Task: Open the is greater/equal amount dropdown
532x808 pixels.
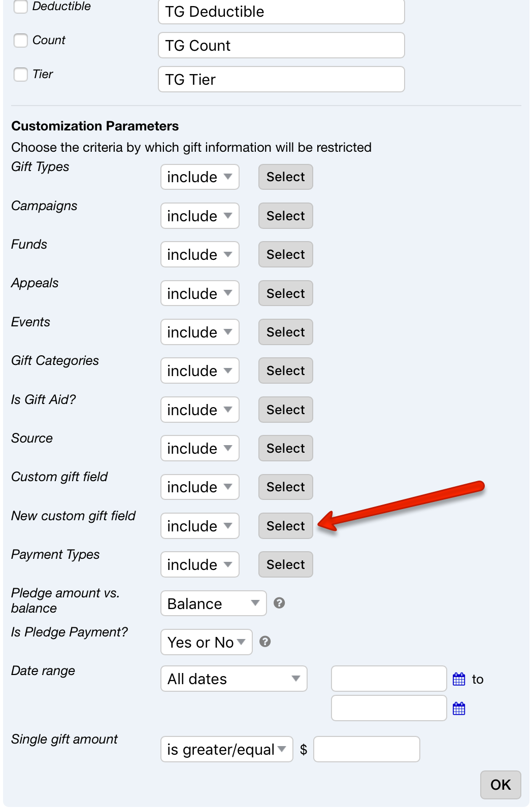Action: (x=226, y=749)
